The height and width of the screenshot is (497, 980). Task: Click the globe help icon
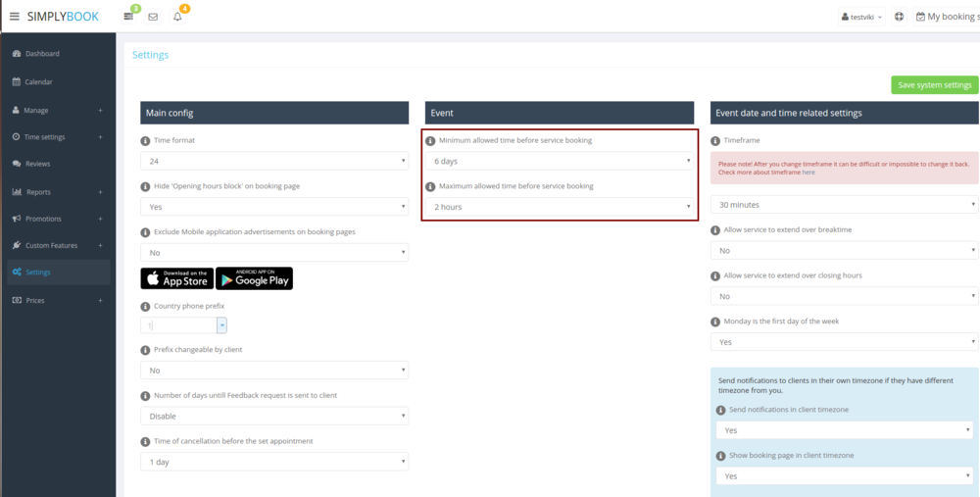[899, 17]
